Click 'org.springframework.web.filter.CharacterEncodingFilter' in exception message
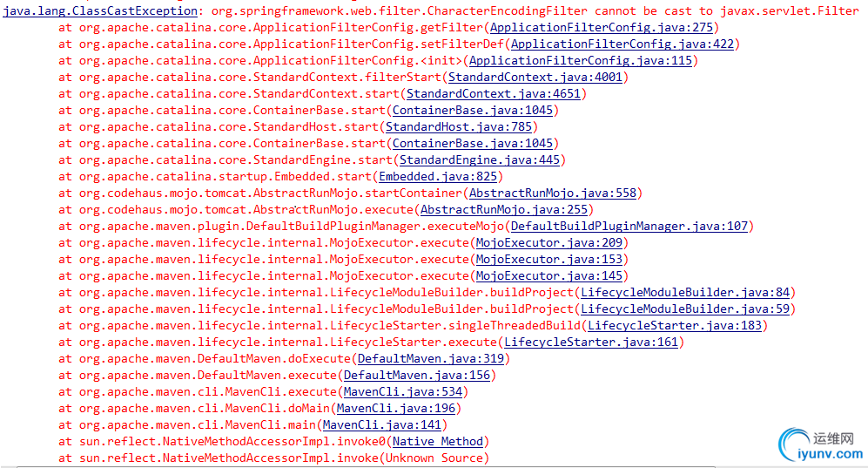Viewport: 868px width, 468px height. (399, 10)
